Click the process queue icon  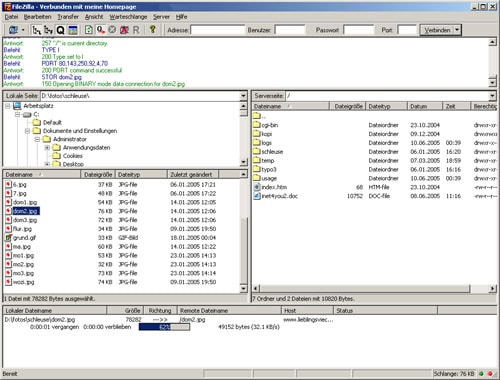tap(100, 30)
